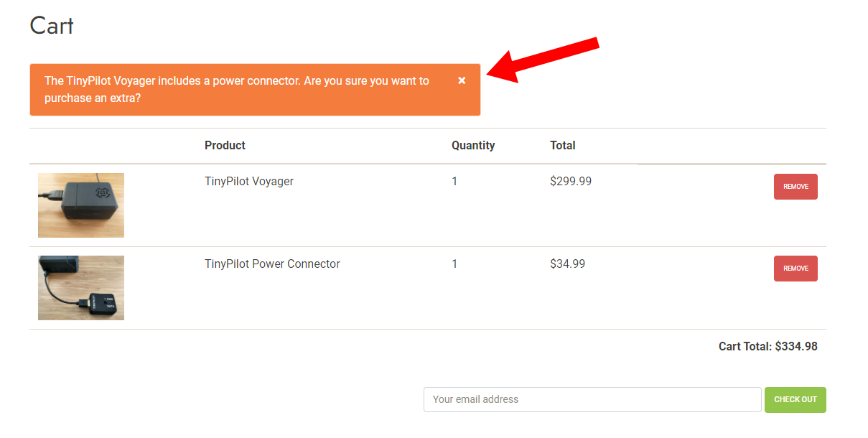Open the TinyPilot Voyager product thumbnail
This screenshot has height=438, width=868.
point(81,205)
